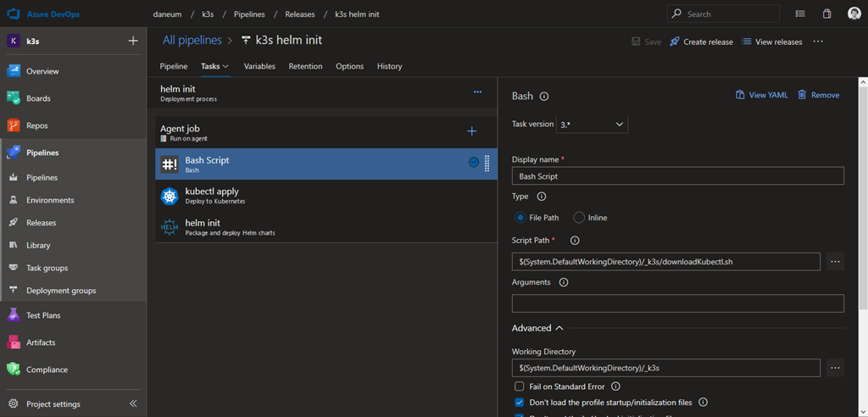Screen dimensions: 868x417
Task: Click the info icon next to Bash
Action: (x=544, y=97)
